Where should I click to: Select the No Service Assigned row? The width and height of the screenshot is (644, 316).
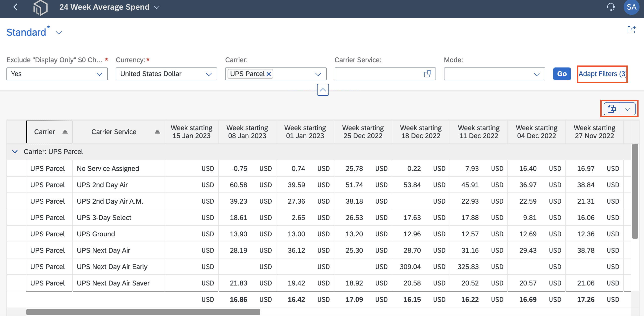(x=319, y=168)
